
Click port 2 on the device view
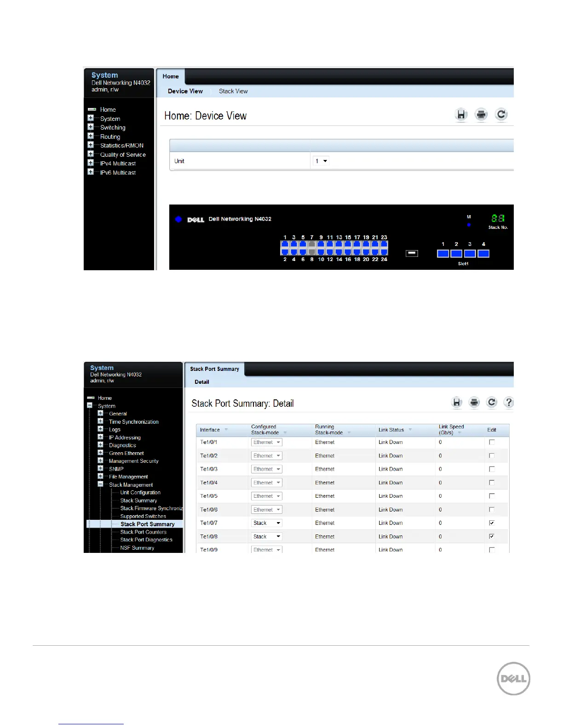(x=285, y=252)
